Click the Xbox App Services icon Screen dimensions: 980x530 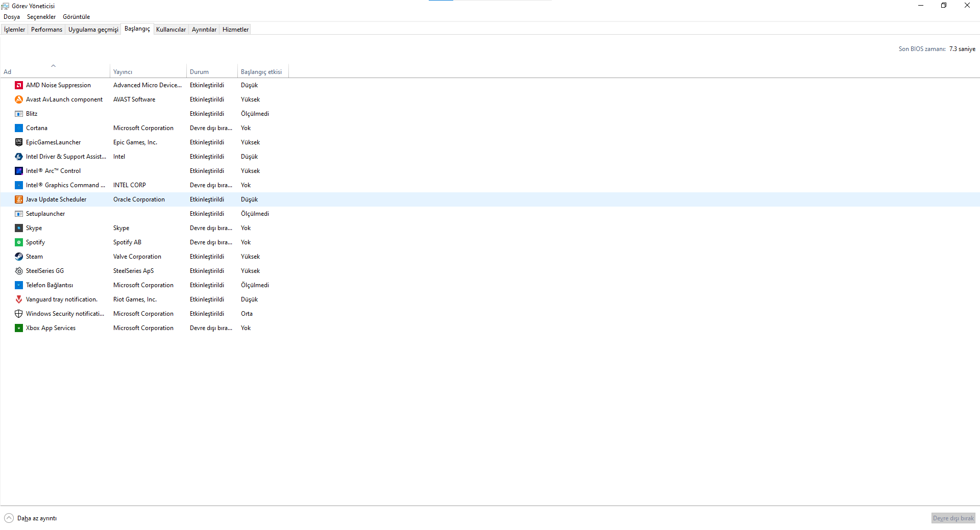point(19,328)
